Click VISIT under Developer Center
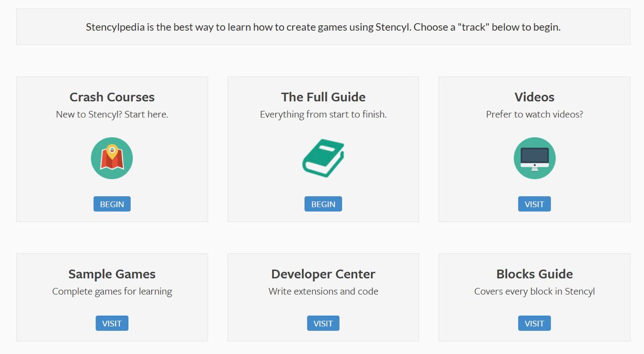644x354 pixels. [323, 323]
